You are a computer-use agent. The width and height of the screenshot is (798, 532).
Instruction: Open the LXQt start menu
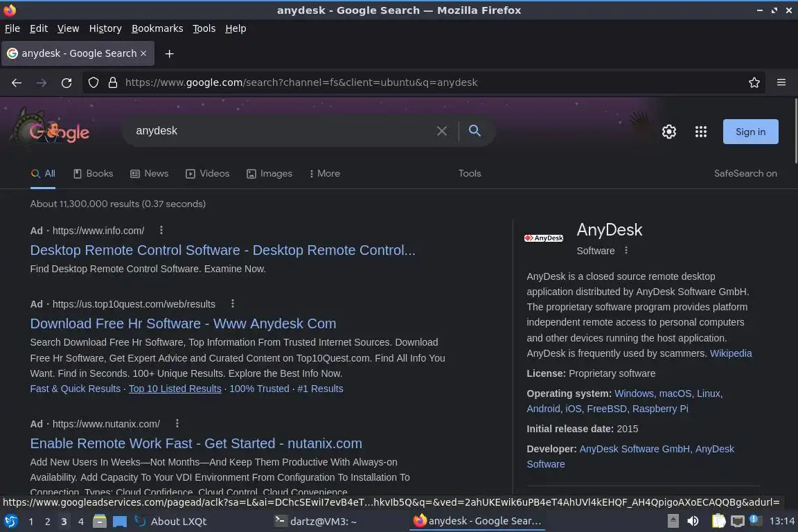tap(10, 521)
